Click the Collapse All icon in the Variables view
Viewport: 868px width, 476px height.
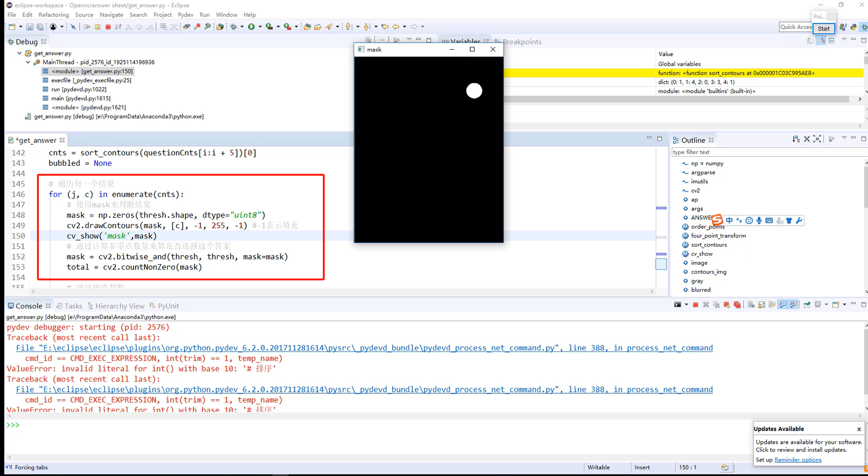point(831,41)
